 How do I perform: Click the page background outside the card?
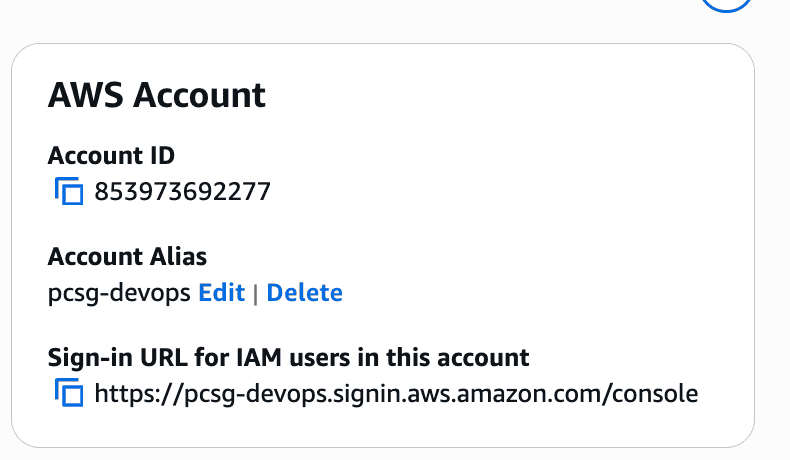click(400, 20)
